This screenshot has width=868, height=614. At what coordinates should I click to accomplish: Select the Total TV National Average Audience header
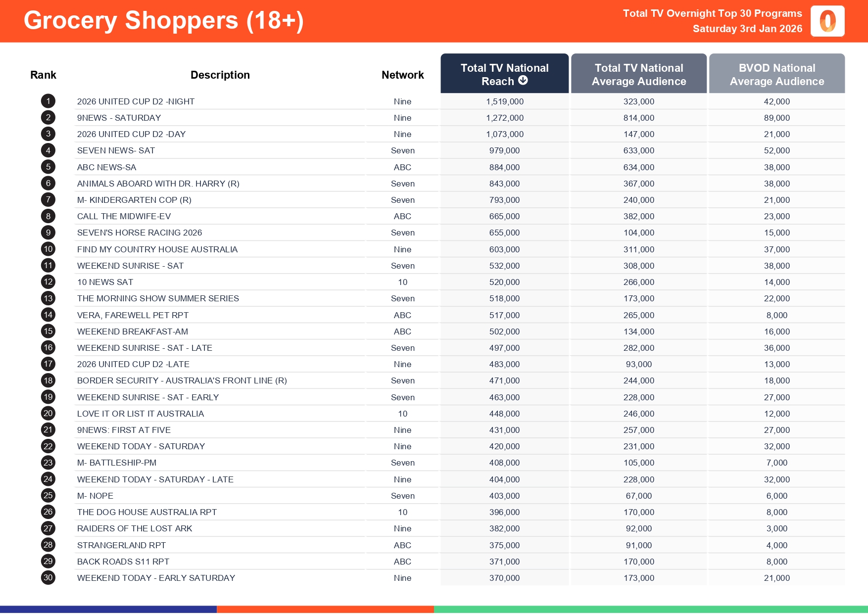[638, 74]
